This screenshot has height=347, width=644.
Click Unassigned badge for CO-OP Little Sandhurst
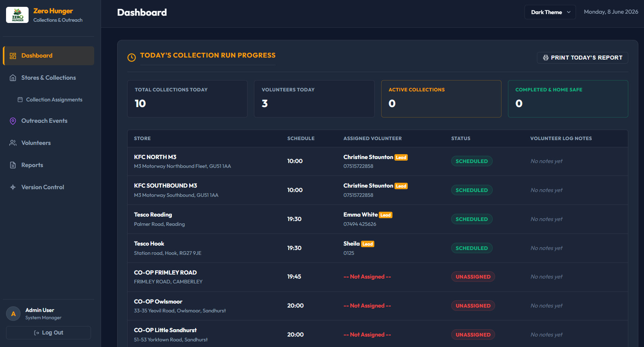(x=473, y=335)
